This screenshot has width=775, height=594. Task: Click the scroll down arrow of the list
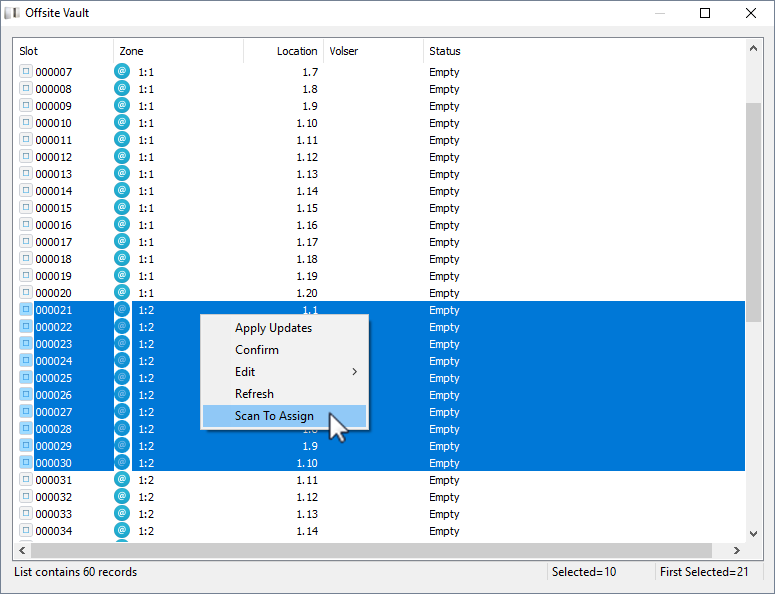coord(753,534)
